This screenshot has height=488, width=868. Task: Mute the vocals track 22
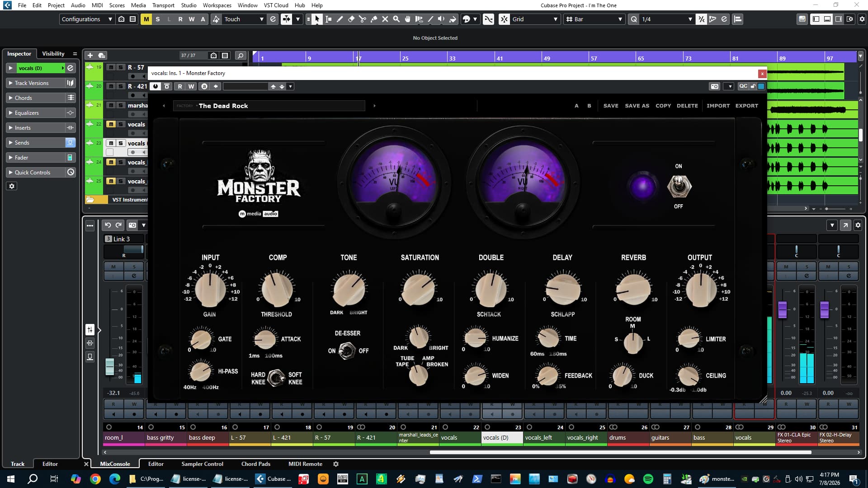111,124
